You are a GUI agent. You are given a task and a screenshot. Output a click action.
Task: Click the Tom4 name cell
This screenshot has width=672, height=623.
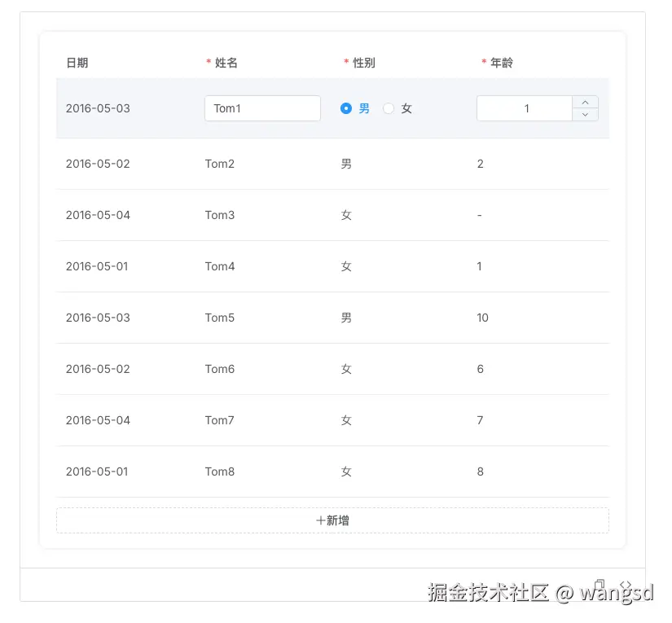(x=220, y=266)
